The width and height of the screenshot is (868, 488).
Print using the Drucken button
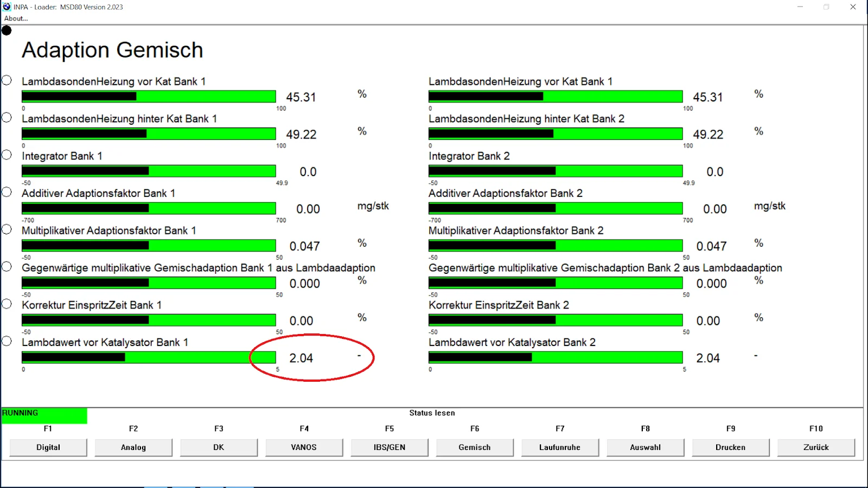pos(730,447)
